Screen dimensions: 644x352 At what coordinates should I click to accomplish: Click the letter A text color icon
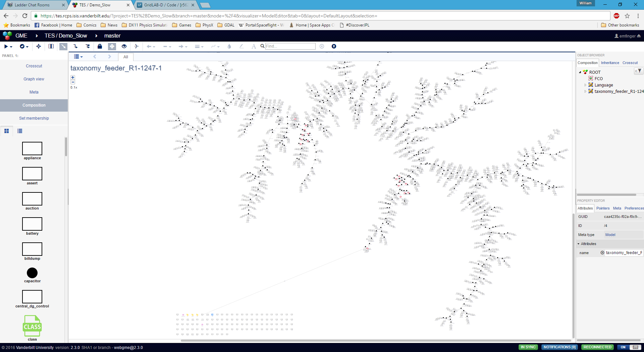tap(254, 46)
